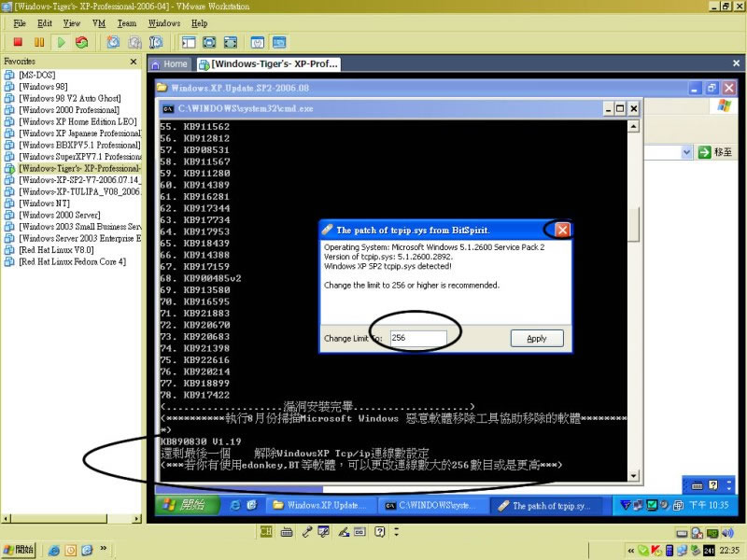Switch to the Home tab

[170, 63]
